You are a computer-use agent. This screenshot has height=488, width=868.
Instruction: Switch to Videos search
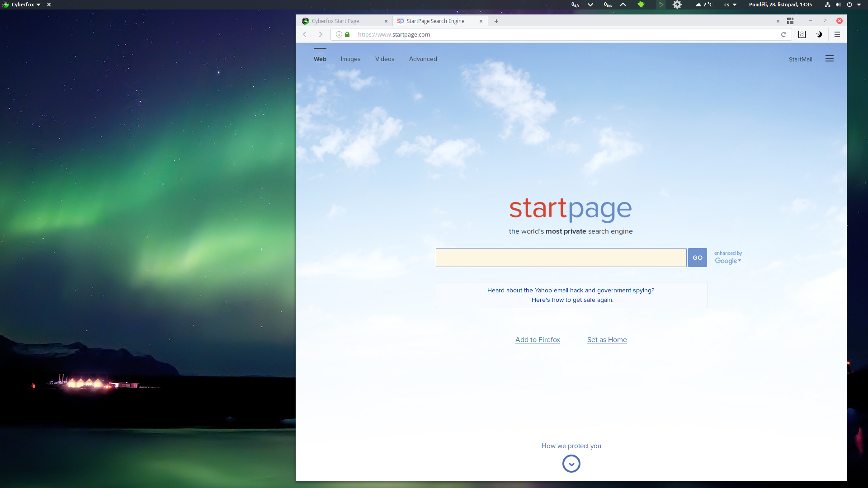(x=385, y=59)
